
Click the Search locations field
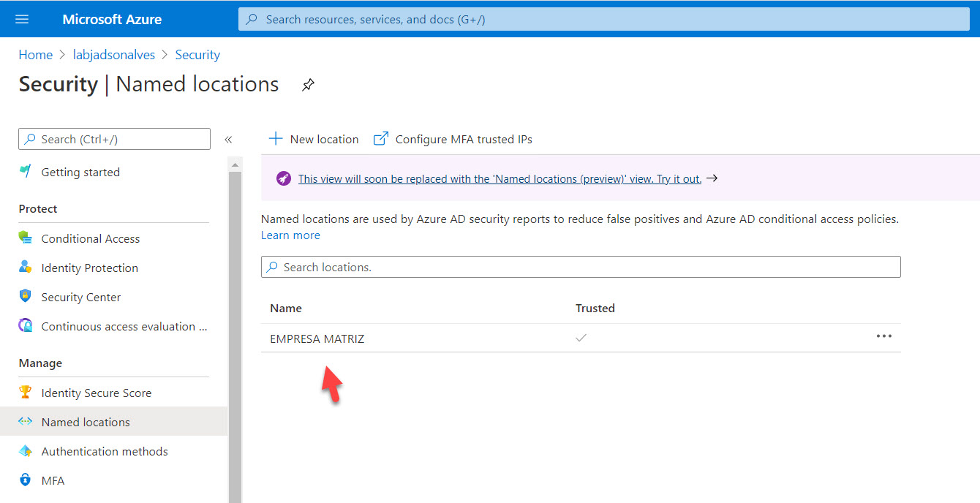click(x=581, y=268)
